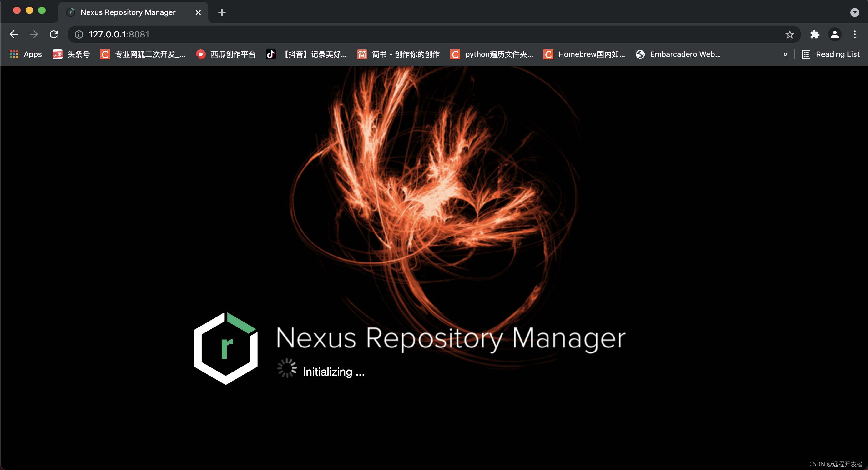868x470 pixels.
Task: Show more bookmarks chevron
Action: pos(785,54)
